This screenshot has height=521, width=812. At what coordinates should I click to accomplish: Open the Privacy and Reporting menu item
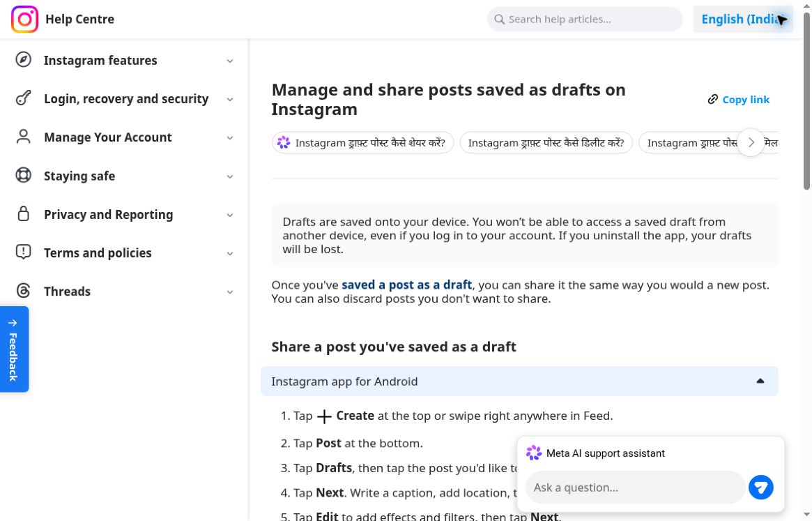124,214
